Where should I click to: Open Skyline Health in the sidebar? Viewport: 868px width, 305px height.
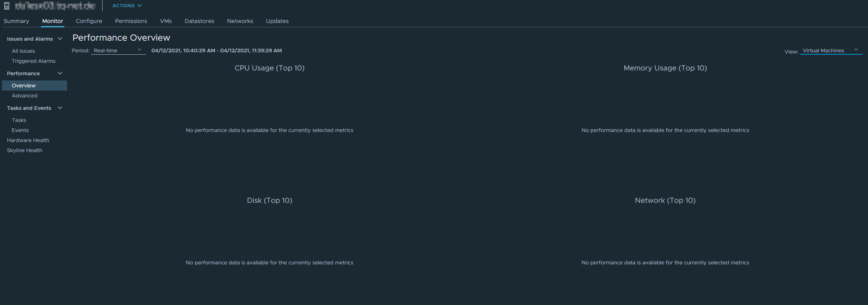(x=25, y=150)
